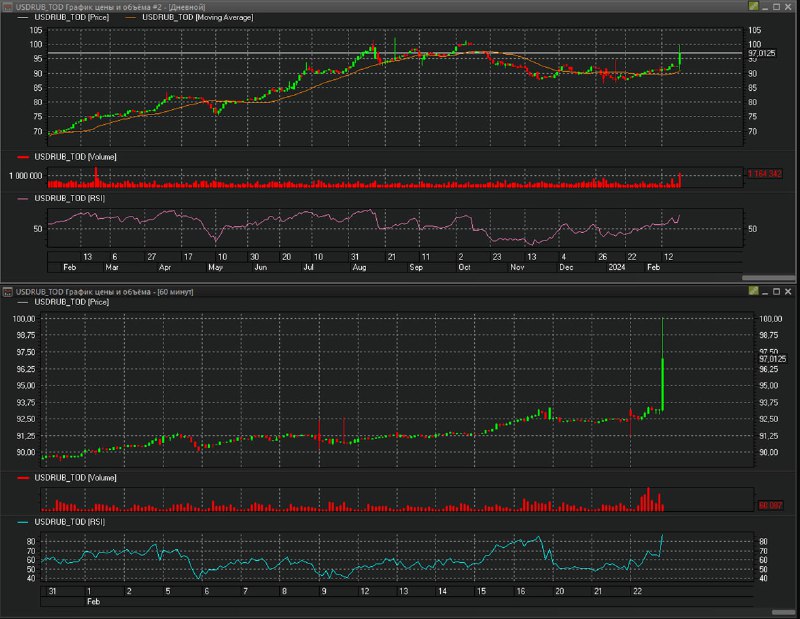The height and width of the screenshot is (619, 800).
Task: Select the USDRUB_TOD [Price] legend in 60-minute chart
Action: (x=63, y=302)
